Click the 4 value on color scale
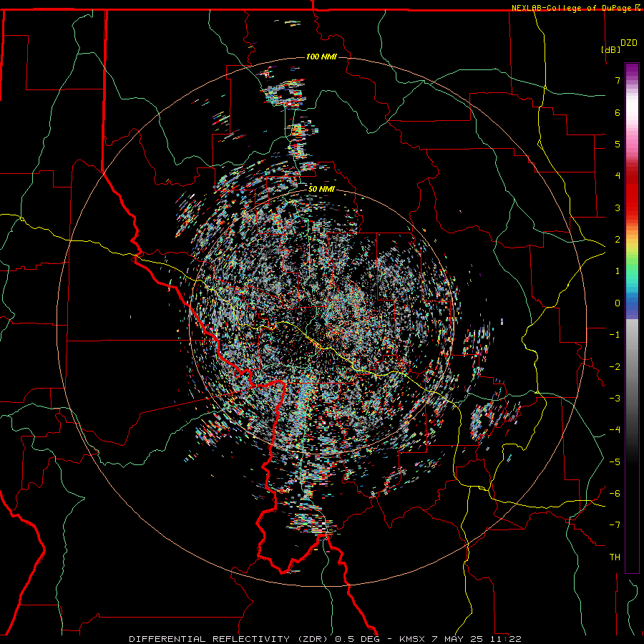Viewport: 644px width, 644px height. (618, 176)
